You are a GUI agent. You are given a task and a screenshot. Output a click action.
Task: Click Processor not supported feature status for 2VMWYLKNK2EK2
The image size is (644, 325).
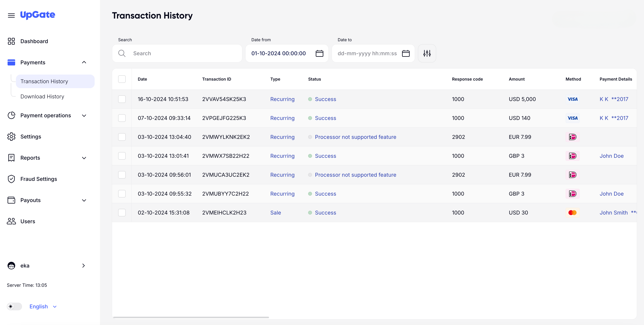[x=355, y=137]
